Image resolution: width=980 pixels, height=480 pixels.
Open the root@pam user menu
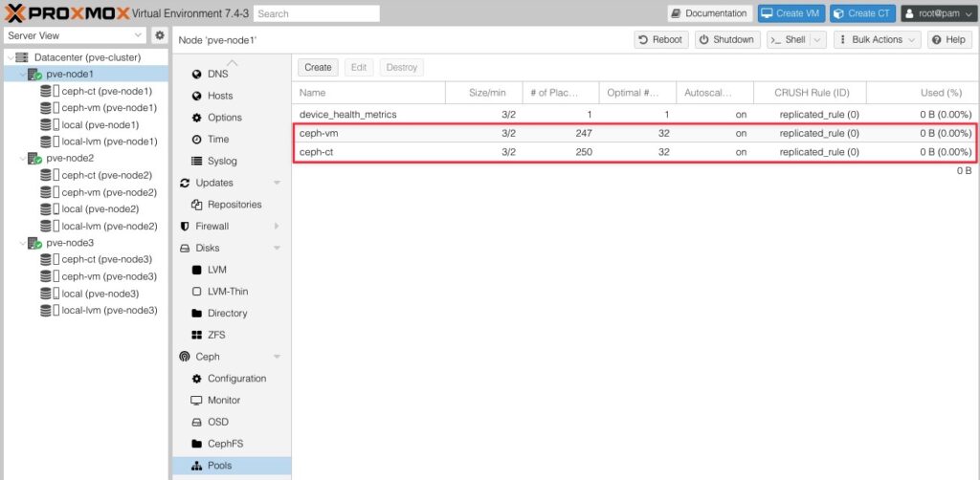(x=938, y=13)
